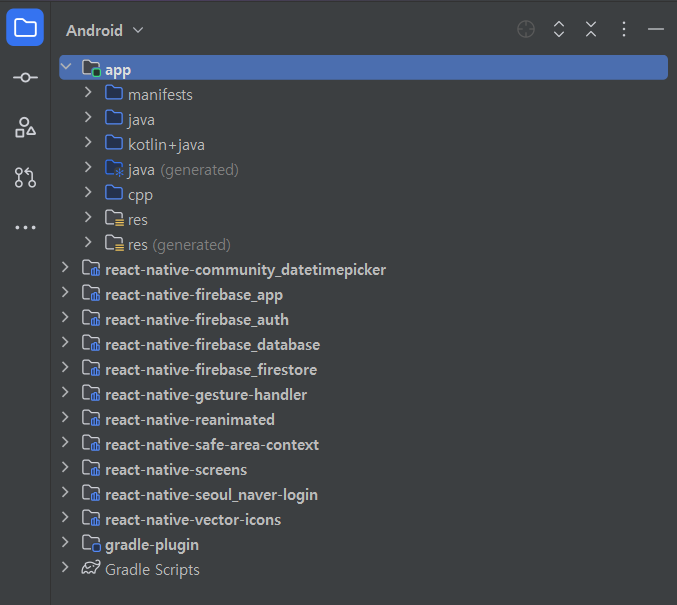Screen dimensions: 677x605
Task: Click the java (generated) folder icon
Action: 114,168
